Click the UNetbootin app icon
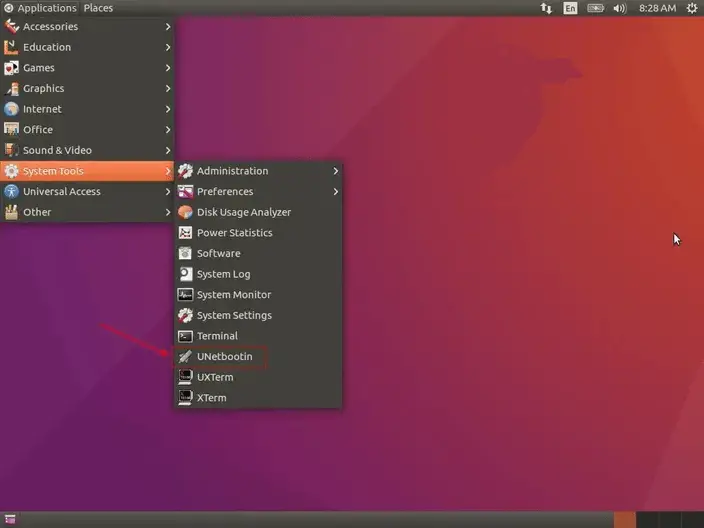The width and height of the screenshot is (704, 528). [x=185, y=357]
